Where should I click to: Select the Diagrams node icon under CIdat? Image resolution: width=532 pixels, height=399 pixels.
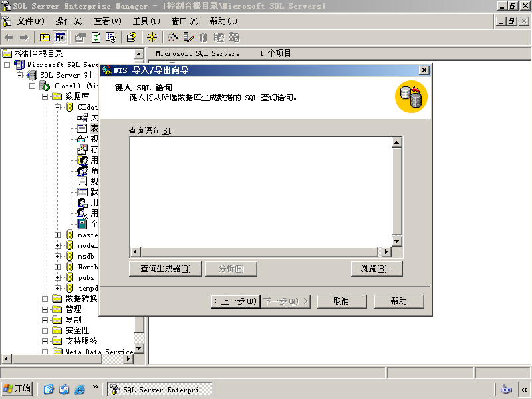(82, 118)
